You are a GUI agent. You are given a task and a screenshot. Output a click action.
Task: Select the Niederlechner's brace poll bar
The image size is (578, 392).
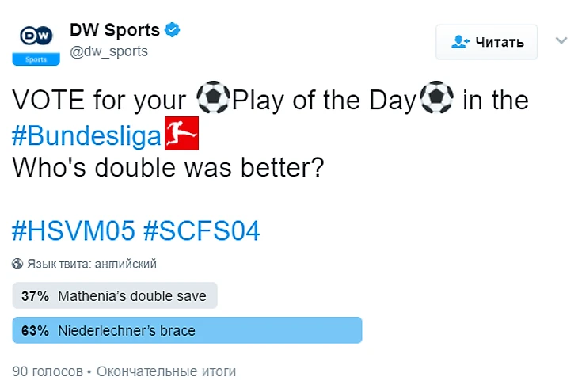tap(187, 330)
